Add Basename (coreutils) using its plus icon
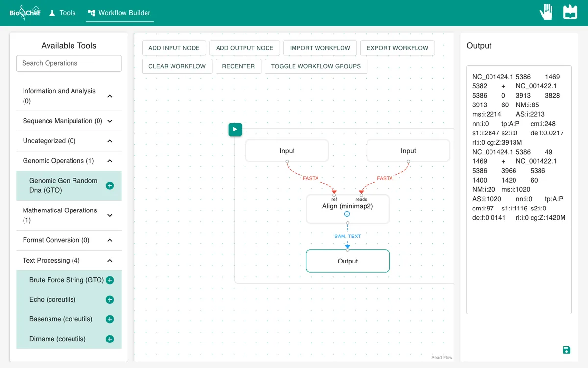 click(110, 319)
